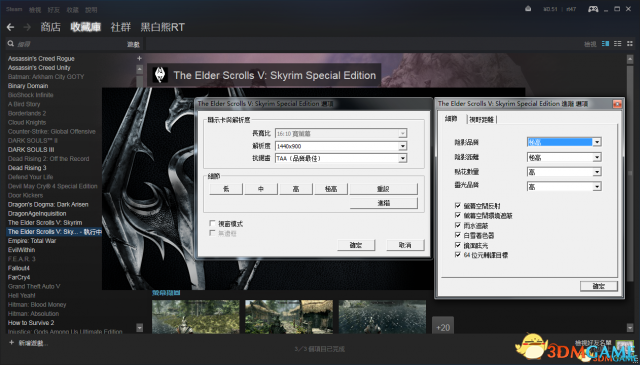This screenshot has height=365, width=640.
Task: Switch library to grid view icon
Action: (x=630, y=44)
